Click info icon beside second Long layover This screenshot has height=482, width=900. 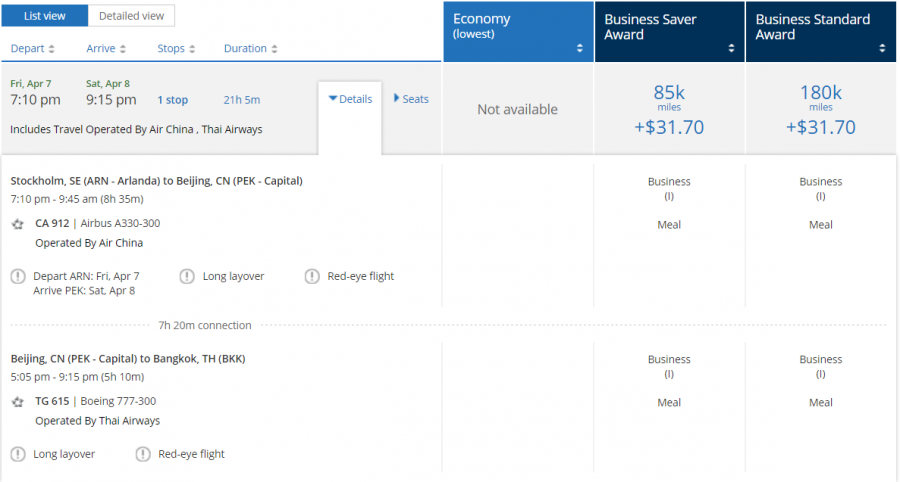point(18,454)
